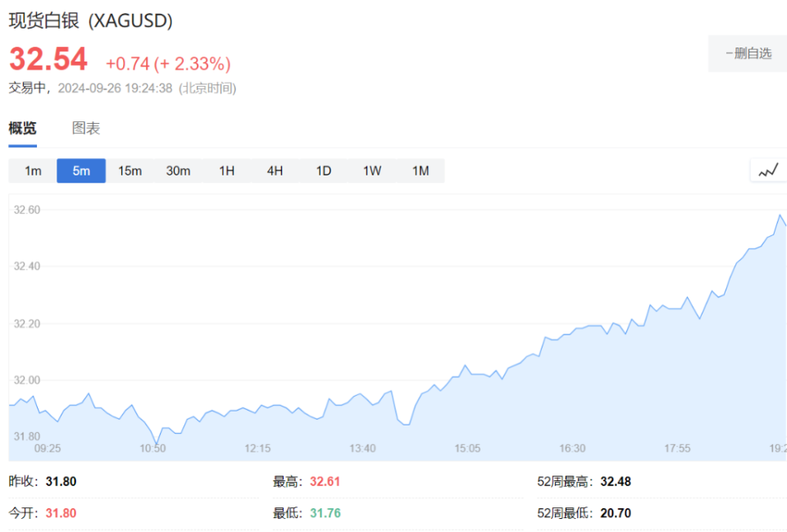
Task: Select the 1M monthly interval
Action: 421,171
